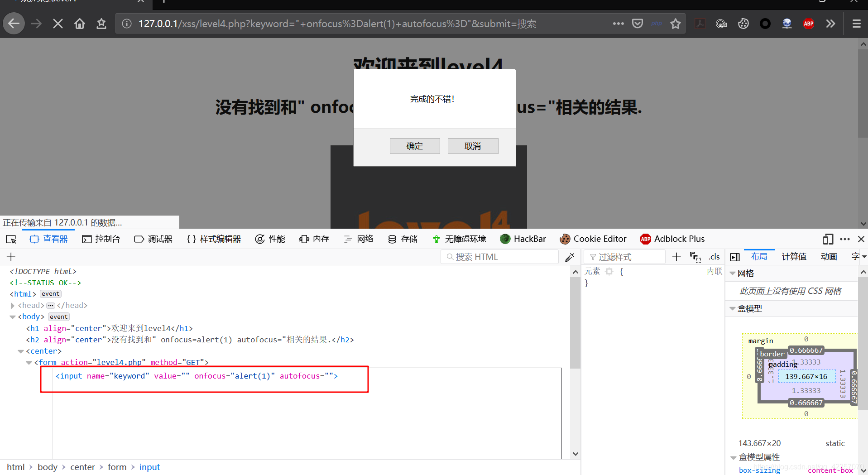Show more toolbar extensions overflow
The height and width of the screenshot is (475, 868).
830,24
